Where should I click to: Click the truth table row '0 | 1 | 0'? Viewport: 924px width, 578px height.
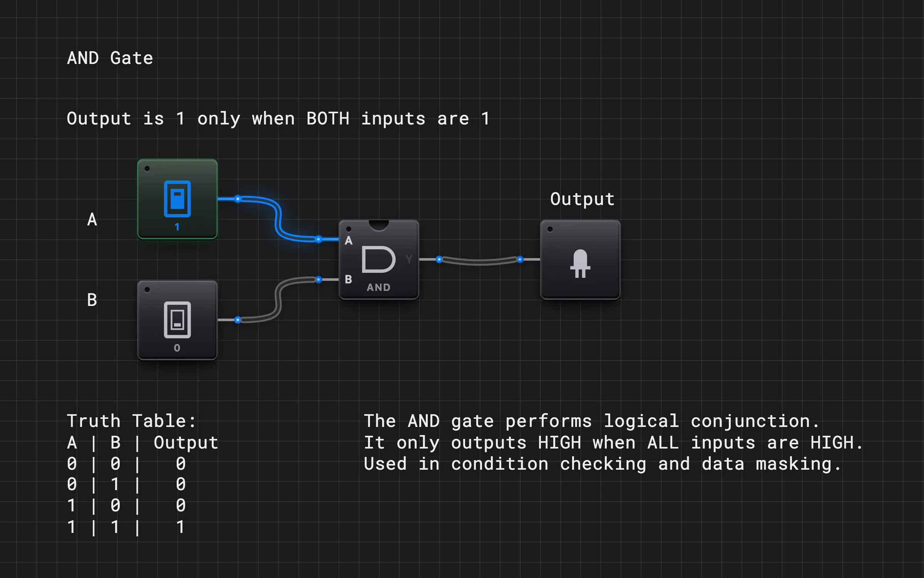point(126,484)
